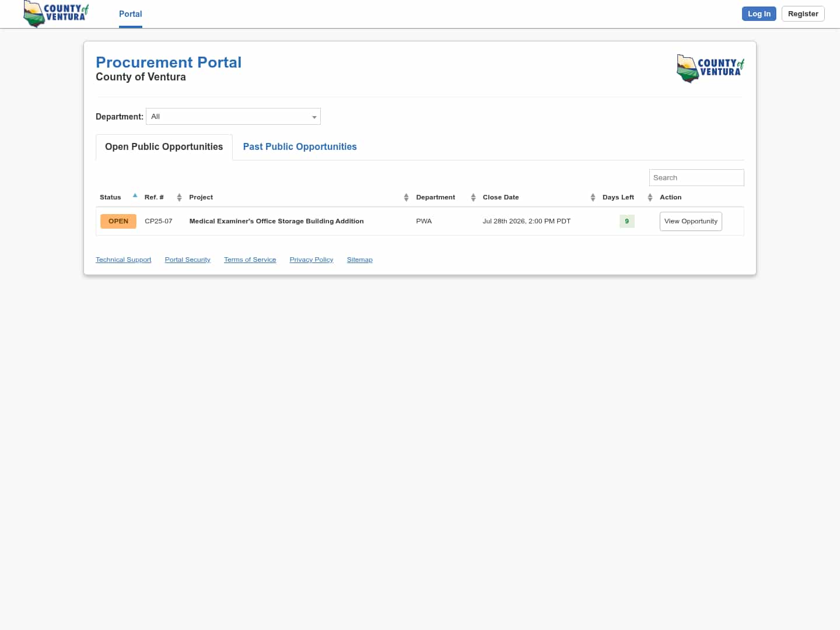This screenshot has width=840, height=630.
Task: Open the Technical Support link
Action: [x=124, y=260]
